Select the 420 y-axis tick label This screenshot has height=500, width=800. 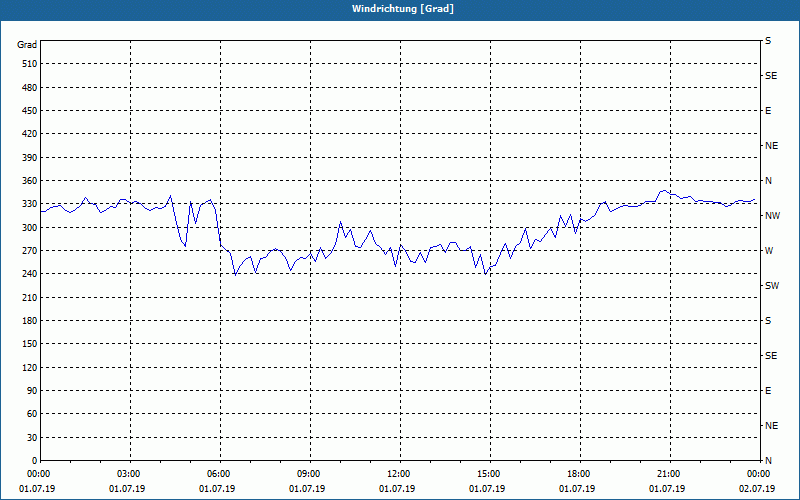(x=30, y=134)
